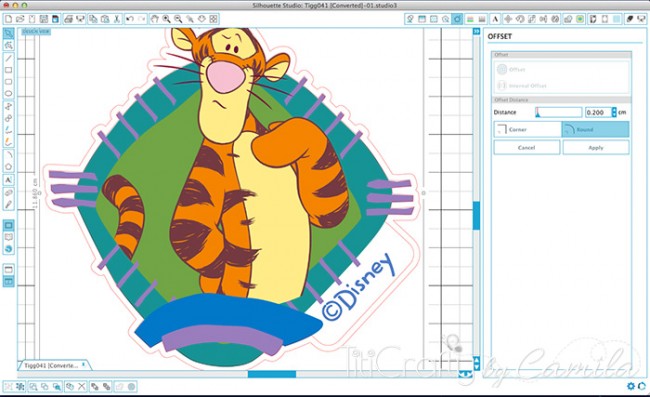This screenshot has height=397, width=650.
Task: Pick the Rounded Rectangle tool
Action: [x=8, y=82]
